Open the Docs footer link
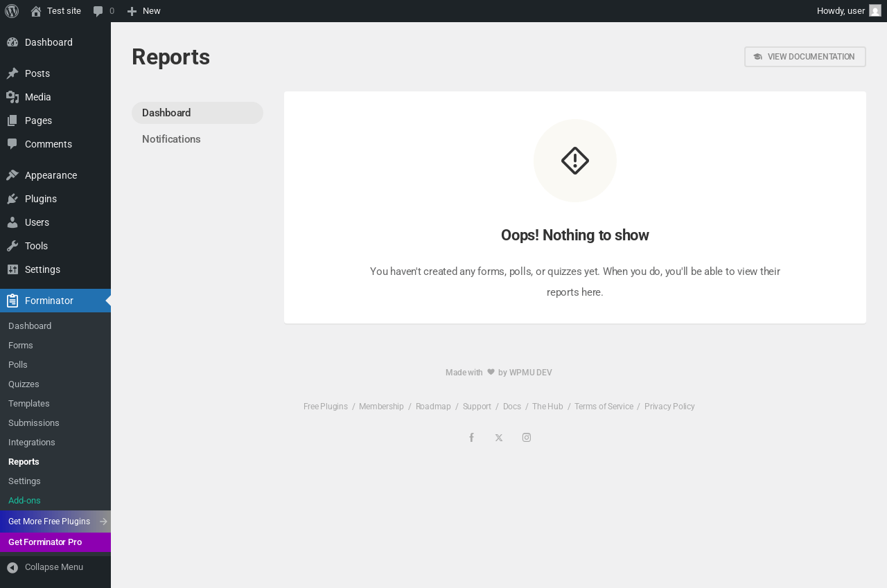This screenshot has height=588, width=887. click(512, 407)
